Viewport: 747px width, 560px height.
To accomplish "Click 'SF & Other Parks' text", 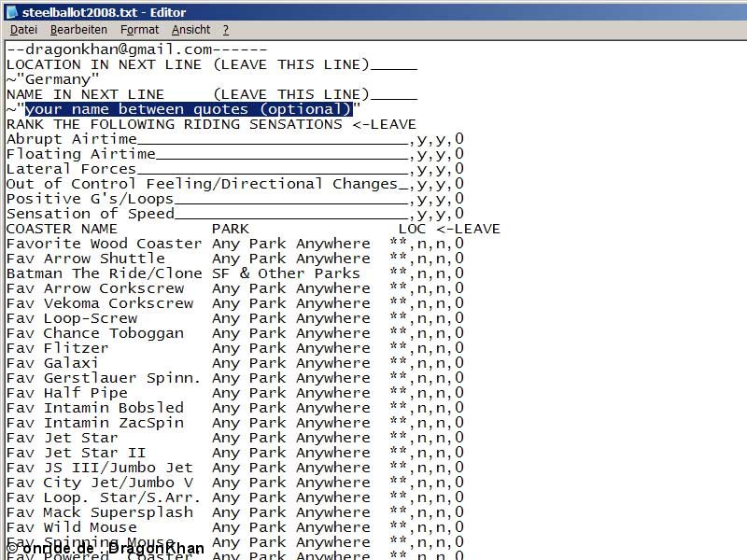I will click(x=286, y=273).
